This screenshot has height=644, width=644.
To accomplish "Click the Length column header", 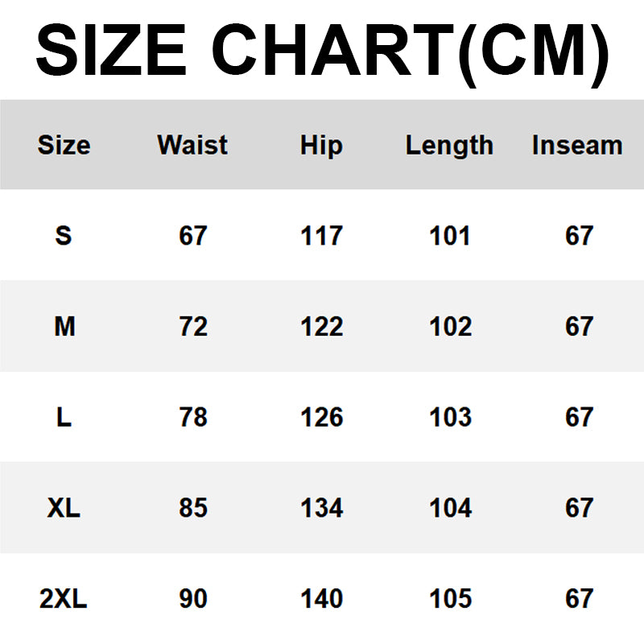I will 449,145.
